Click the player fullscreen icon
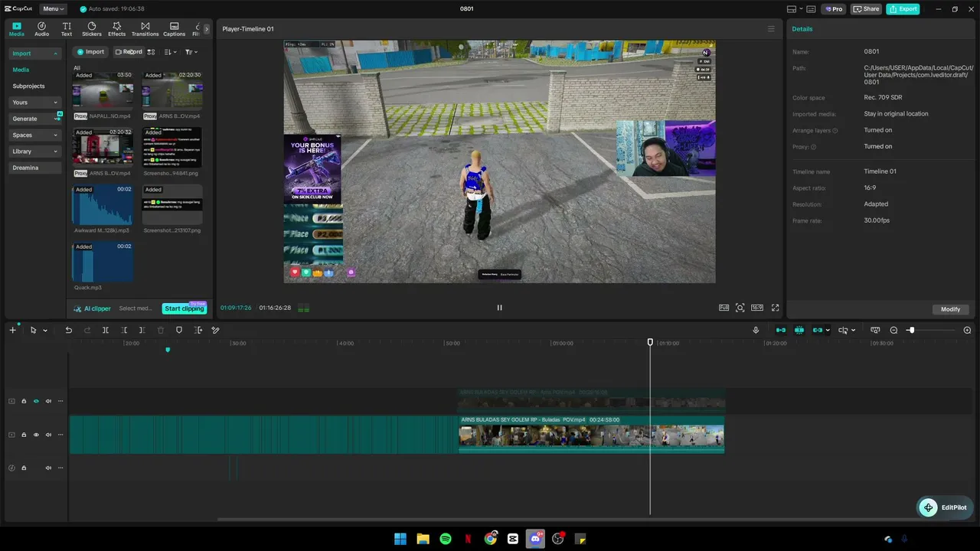Screen dimensions: 980x551 click(x=775, y=308)
